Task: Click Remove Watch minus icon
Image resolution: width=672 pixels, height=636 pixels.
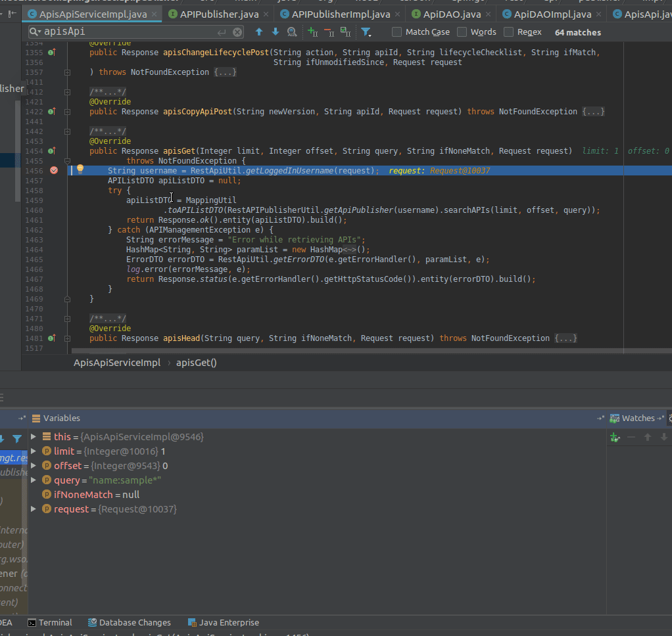Action: point(631,438)
